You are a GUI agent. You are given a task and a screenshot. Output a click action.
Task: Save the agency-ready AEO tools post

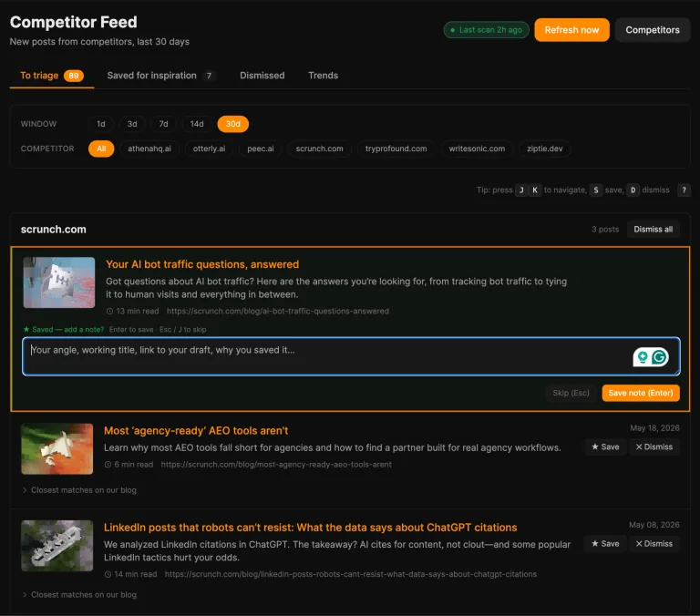pyautogui.click(x=605, y=447)
